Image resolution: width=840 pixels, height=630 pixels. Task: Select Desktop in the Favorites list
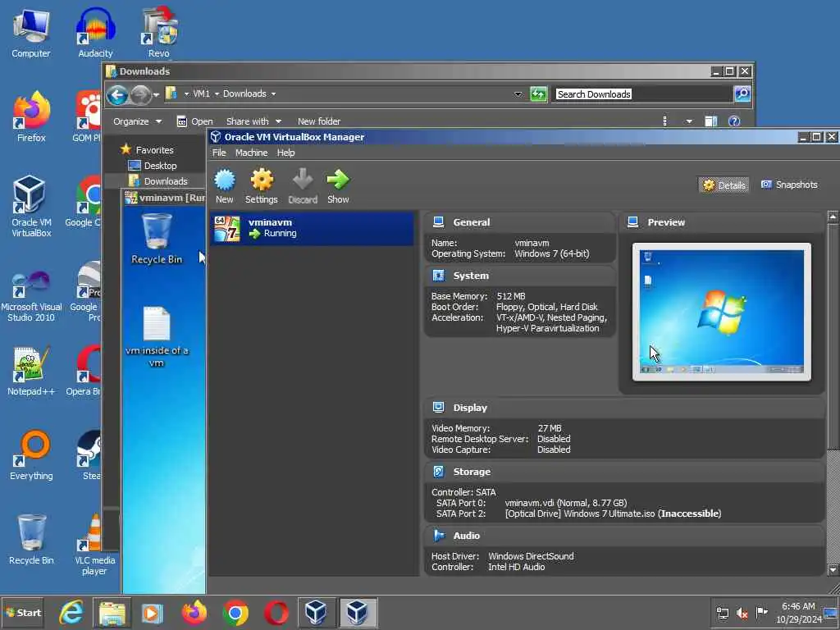153,166
